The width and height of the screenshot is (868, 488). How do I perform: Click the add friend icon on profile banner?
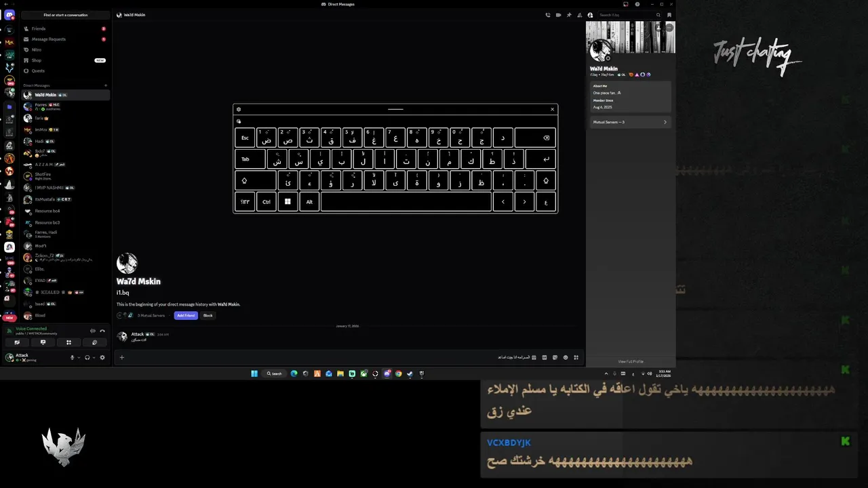659,27
